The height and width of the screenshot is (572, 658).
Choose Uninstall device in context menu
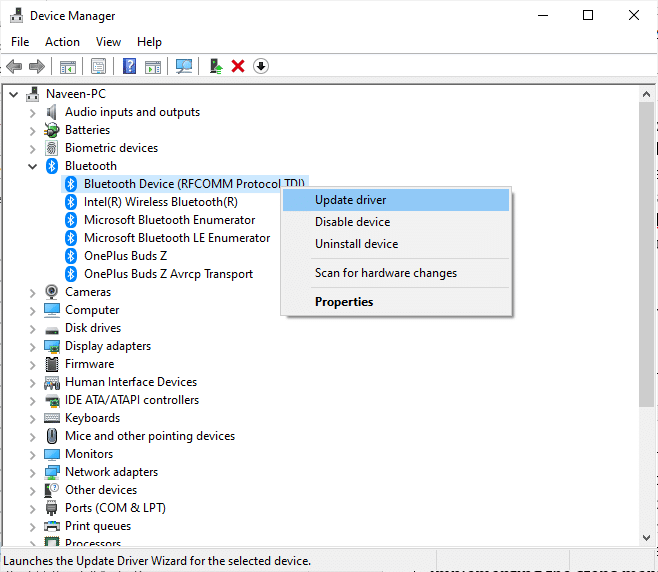[x=356, y=244]
